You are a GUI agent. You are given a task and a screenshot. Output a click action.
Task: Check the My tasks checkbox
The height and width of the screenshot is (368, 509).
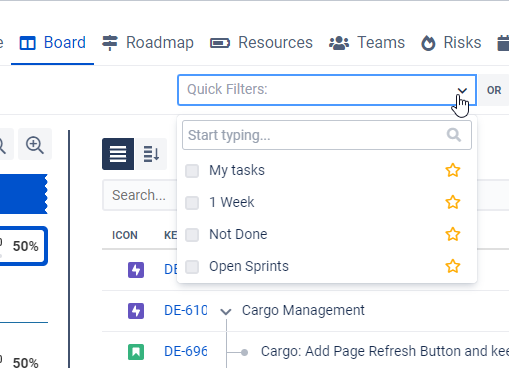point(192,171)
